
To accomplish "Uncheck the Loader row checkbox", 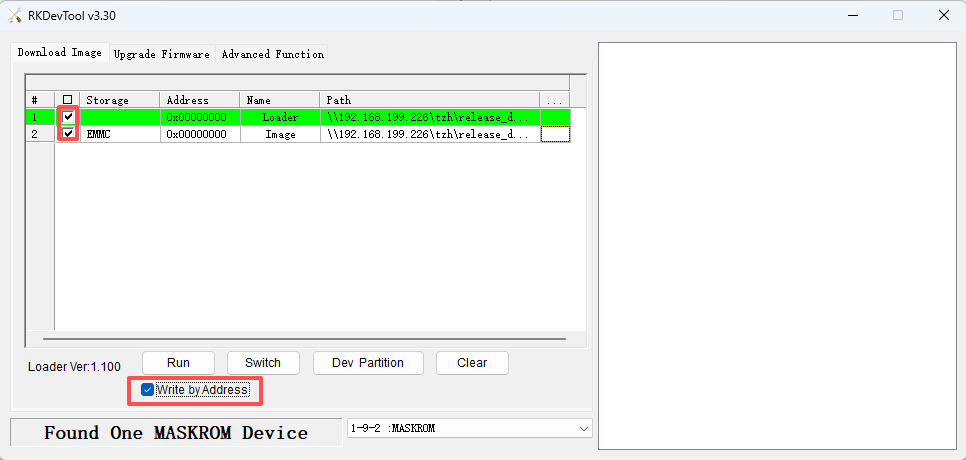I will click(68, 117).
